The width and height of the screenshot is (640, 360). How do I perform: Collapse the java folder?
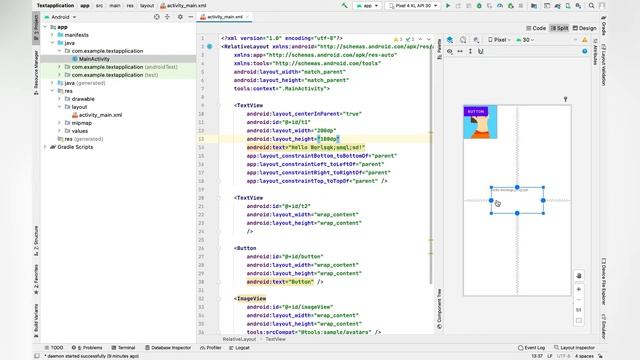pyautogui.click(x=52, y=43)
